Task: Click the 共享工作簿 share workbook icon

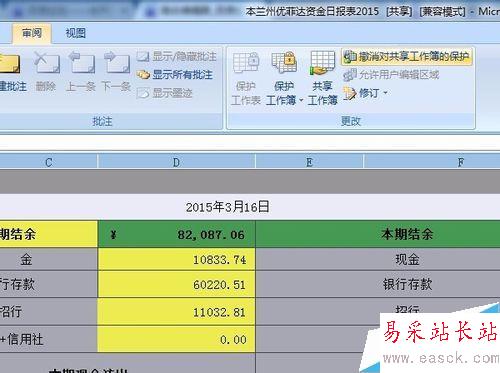Action: point(322,63)
